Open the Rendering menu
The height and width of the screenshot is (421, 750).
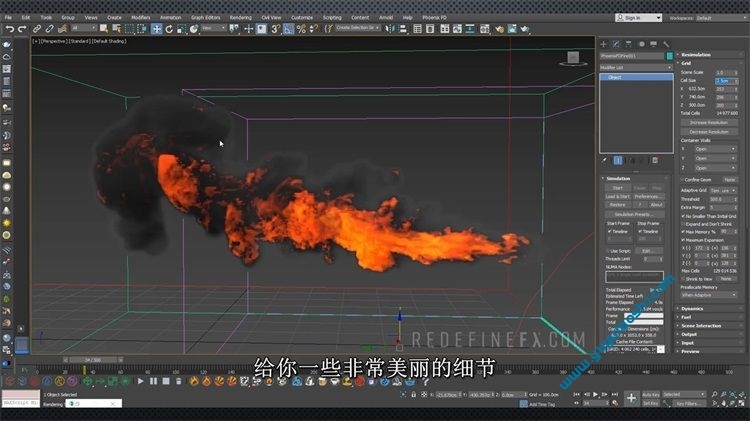pyautogui.click(x=241, y=17)
